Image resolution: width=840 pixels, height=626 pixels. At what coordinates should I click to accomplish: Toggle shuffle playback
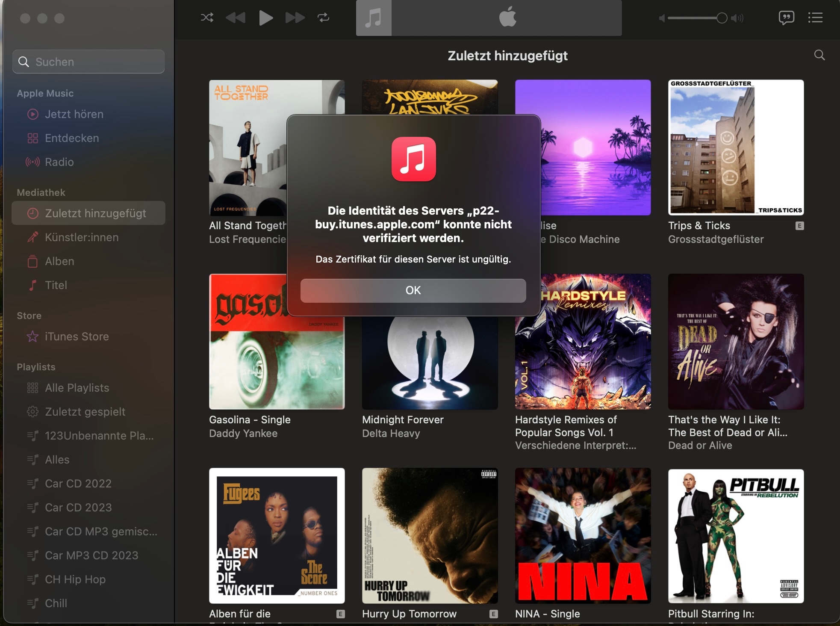(x=207, y=18)
